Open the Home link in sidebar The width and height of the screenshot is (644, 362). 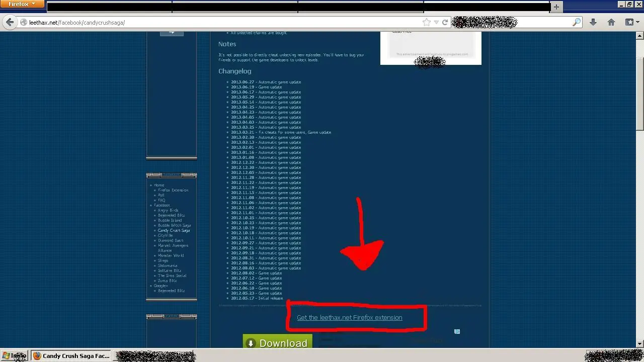159,185
